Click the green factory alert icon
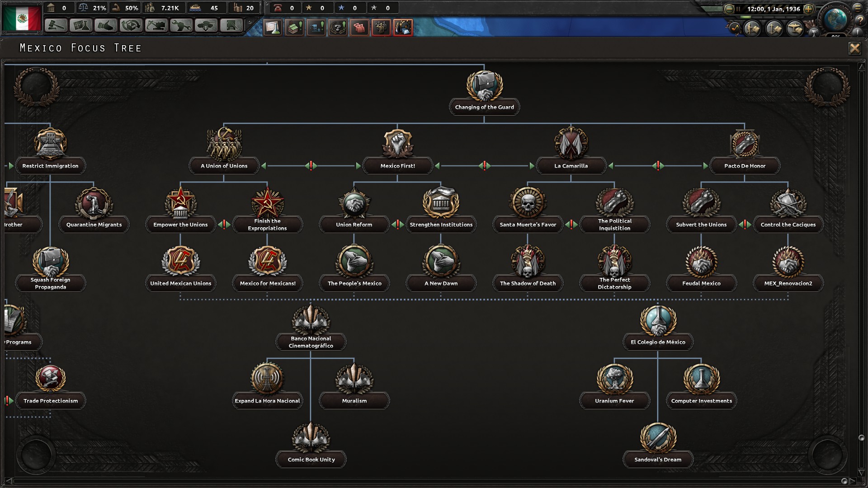 [294, 28]
